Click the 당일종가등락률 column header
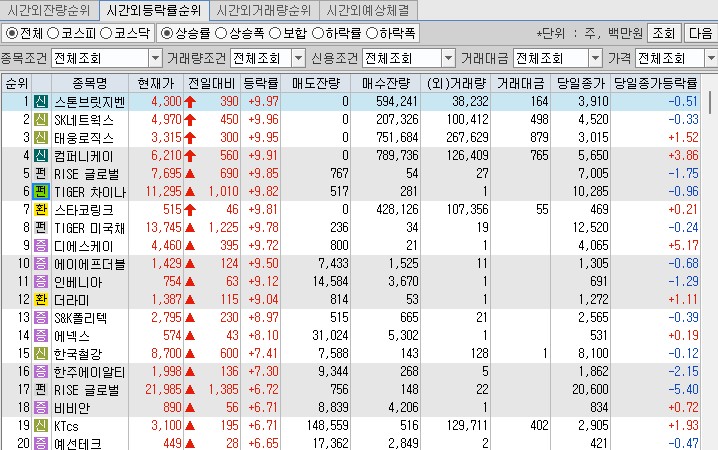 tap(655, 83)
